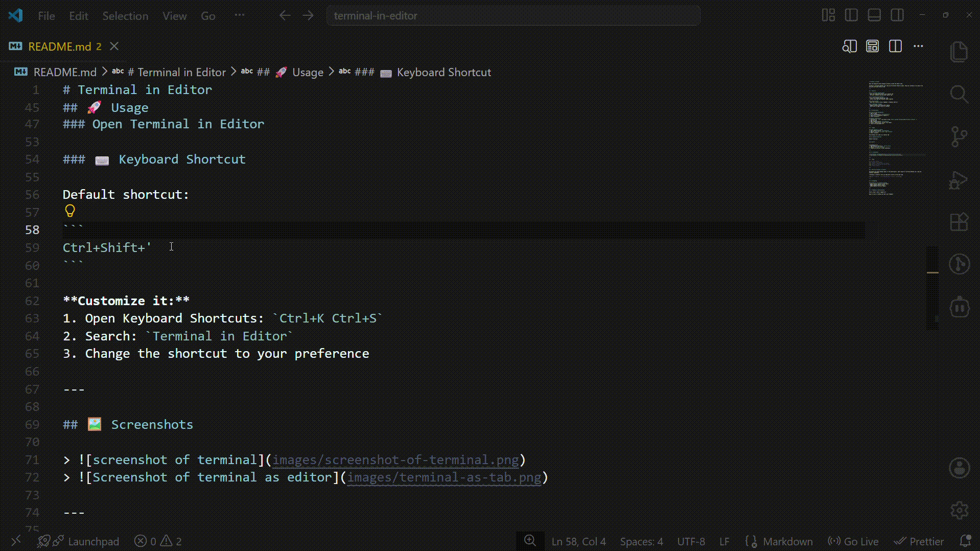Open the editor More Actions ellipsis
This screenshot has height=551, width=980.
918,47
